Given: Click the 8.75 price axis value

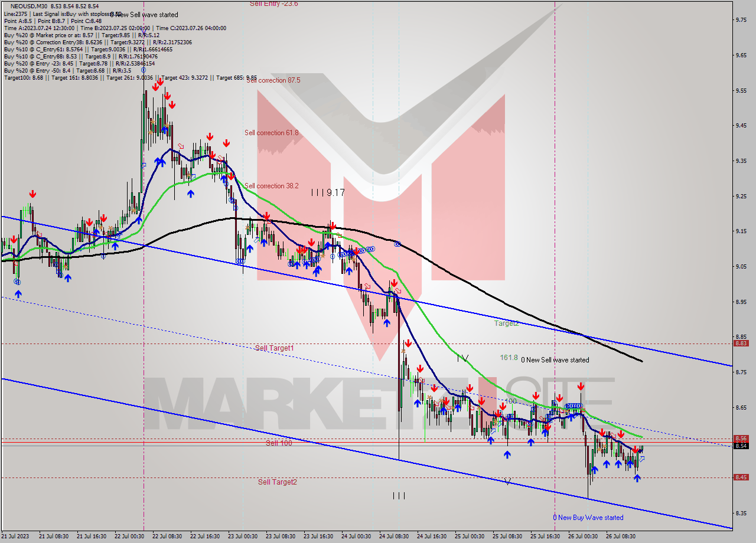Looking at the screenshot, I should pyautogui.click(x=741, y=372).
